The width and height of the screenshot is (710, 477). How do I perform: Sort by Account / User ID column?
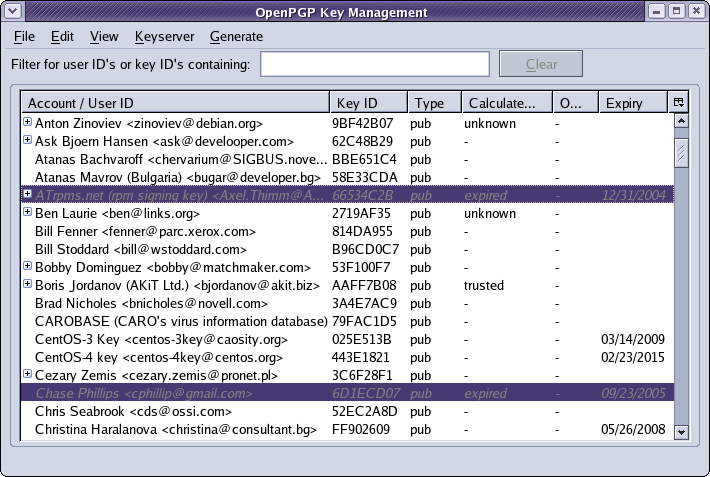175,103
